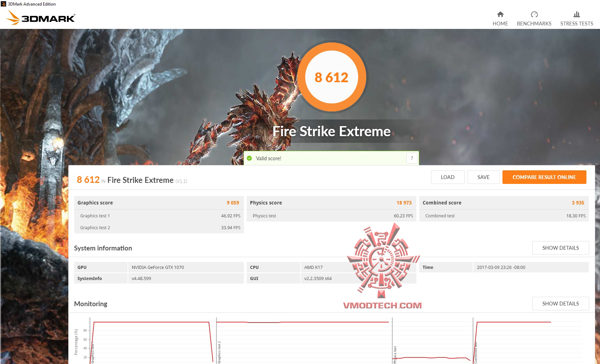Click the Graphics score label

click(95, 203)
